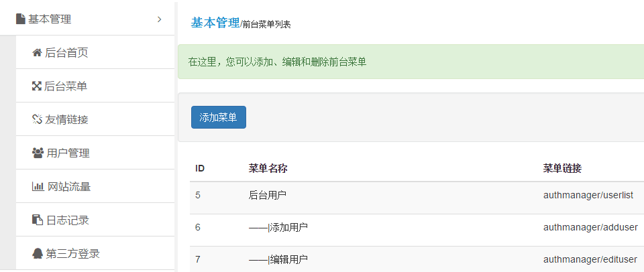Click the bar chart icon for 网站流量
644x272 pixels.
[38, 187]
